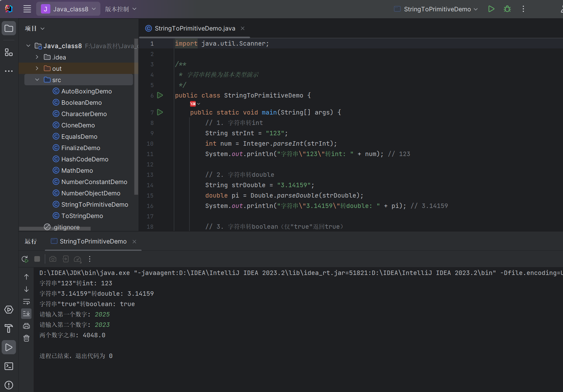Open more actions menu in top toolbar
The width and height of the screenshot is (563, 392).
tap(523, 9)
